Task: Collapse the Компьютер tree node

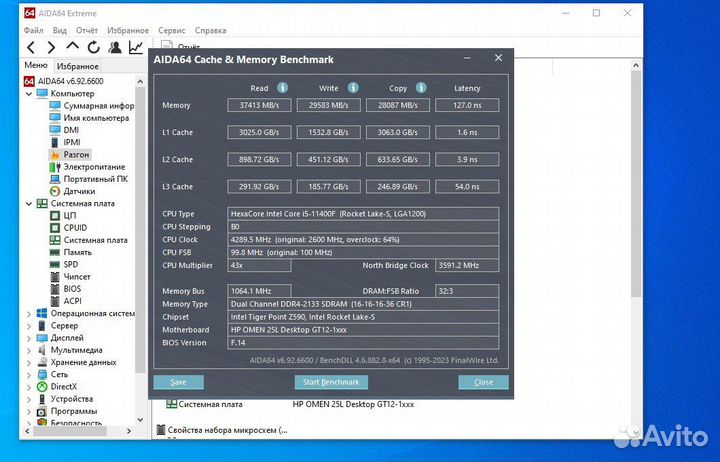Action: 29,94
